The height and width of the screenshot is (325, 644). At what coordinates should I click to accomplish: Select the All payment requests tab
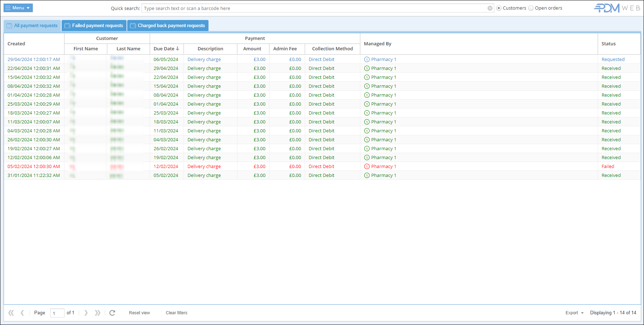(x=32, y=26)
